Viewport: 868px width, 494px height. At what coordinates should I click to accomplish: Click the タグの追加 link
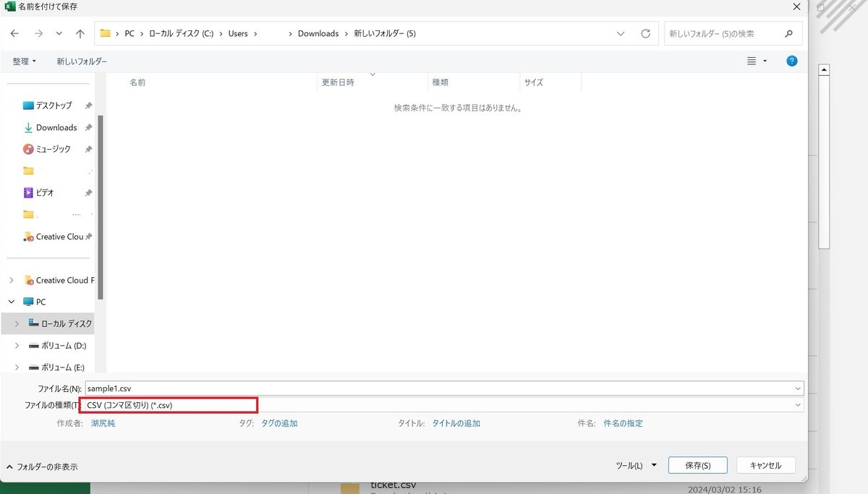[279, 423]
